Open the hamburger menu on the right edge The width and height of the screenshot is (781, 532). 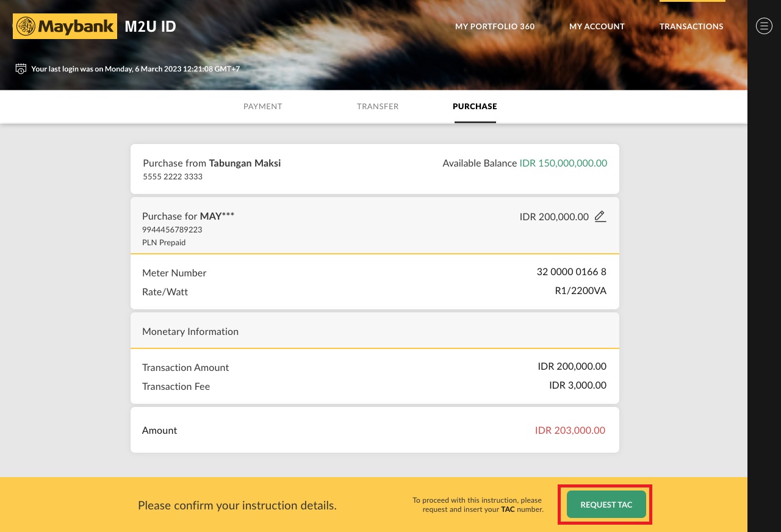point(764,26)
